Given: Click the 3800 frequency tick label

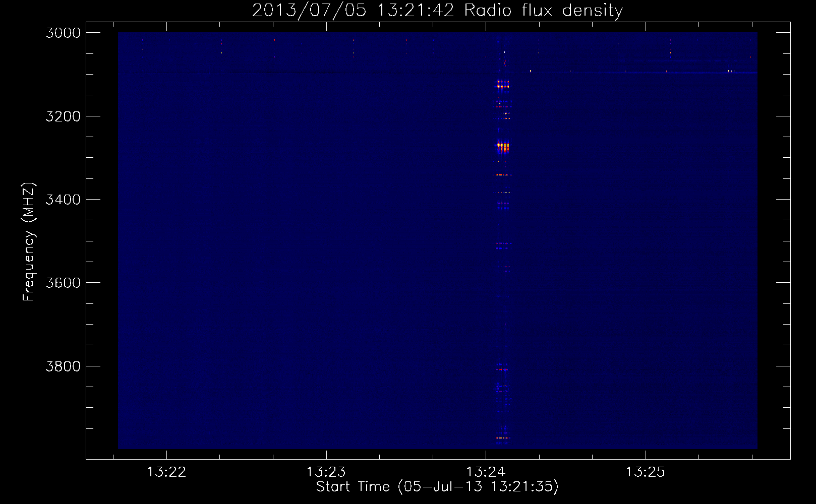Looking at the screenshot, I should pos(63,366).
